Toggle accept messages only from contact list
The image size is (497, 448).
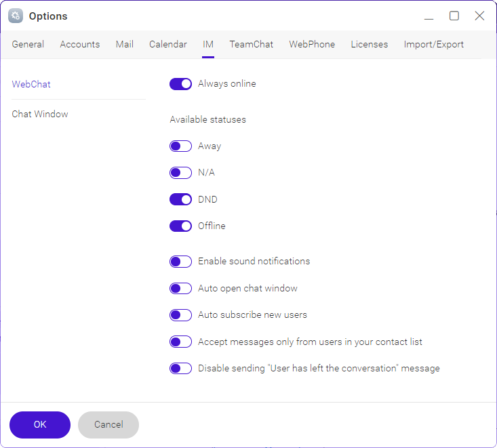(180, 342)
